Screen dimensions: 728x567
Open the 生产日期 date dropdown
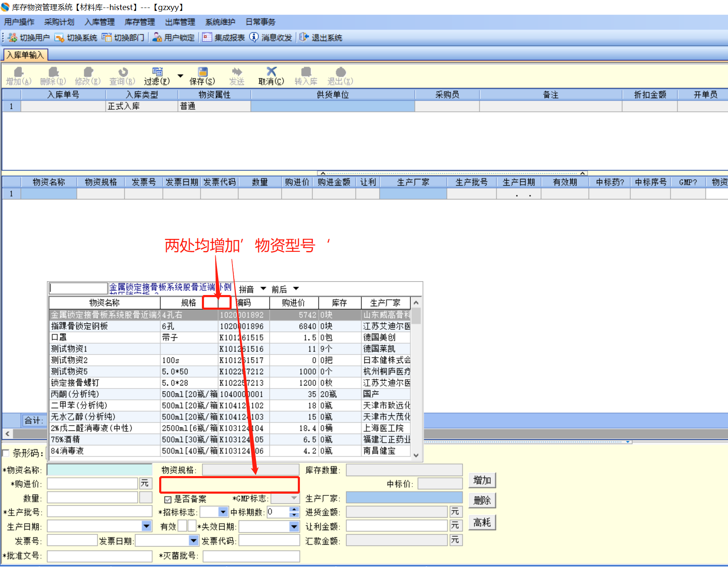pyautogui.click(x=147, y=526)
